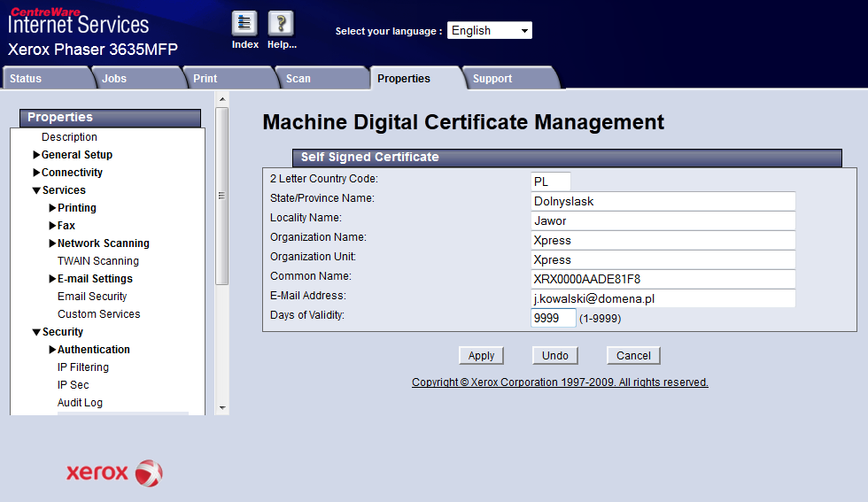Click the E-Mail Address field

[663, 298]
